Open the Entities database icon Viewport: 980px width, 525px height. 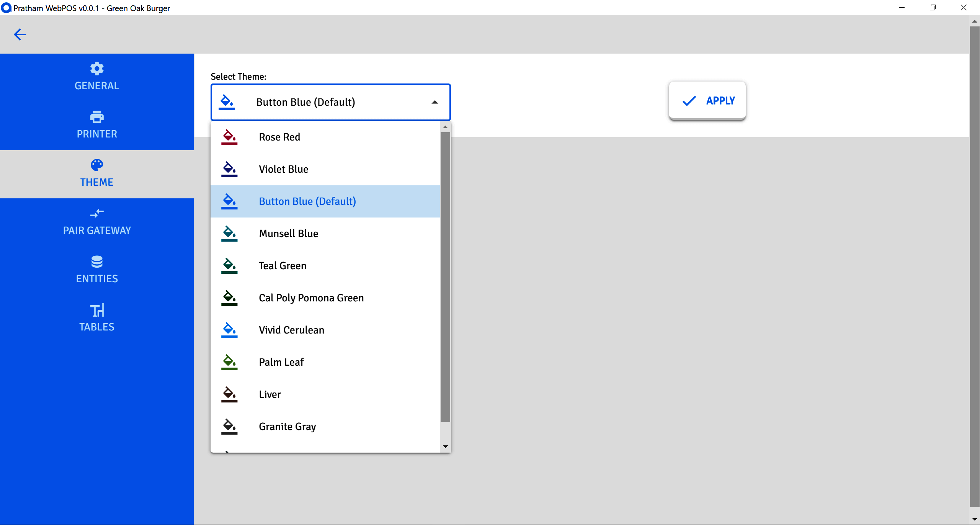(97, 262)
